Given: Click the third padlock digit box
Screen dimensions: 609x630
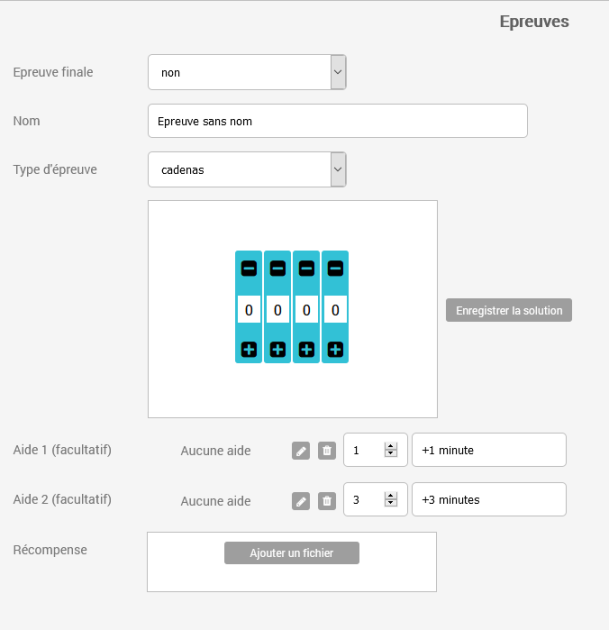Looking at the screenshot, I should (x=307, y=311).
